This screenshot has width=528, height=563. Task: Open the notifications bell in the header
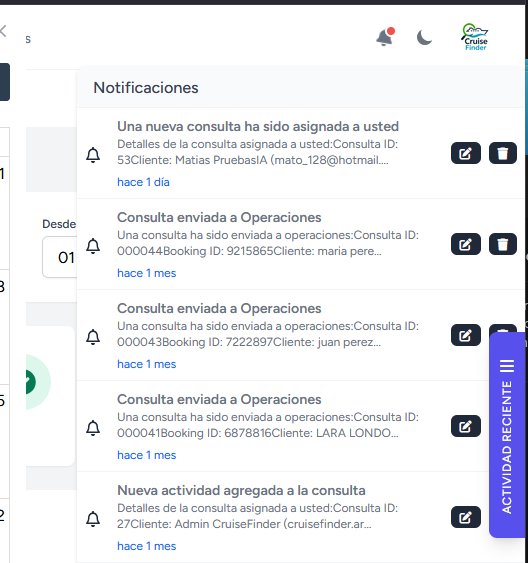coord(386,37)
